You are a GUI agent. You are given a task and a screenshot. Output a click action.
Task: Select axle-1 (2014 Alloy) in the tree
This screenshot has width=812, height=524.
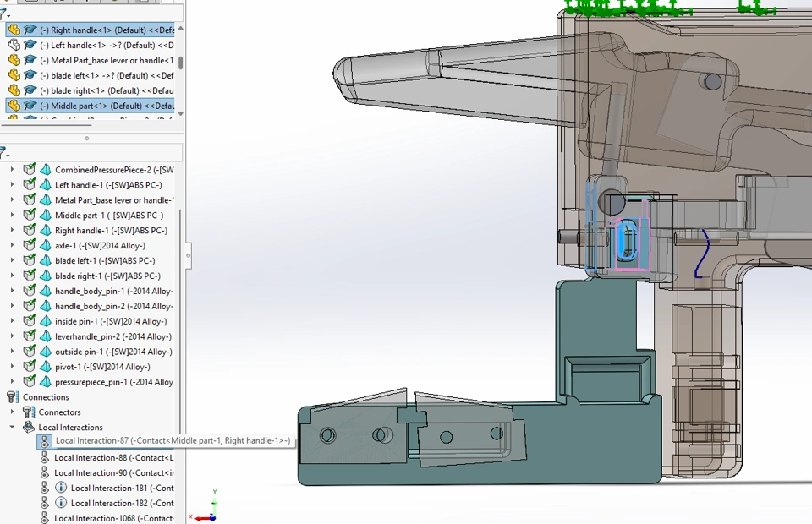click(100, 246)
